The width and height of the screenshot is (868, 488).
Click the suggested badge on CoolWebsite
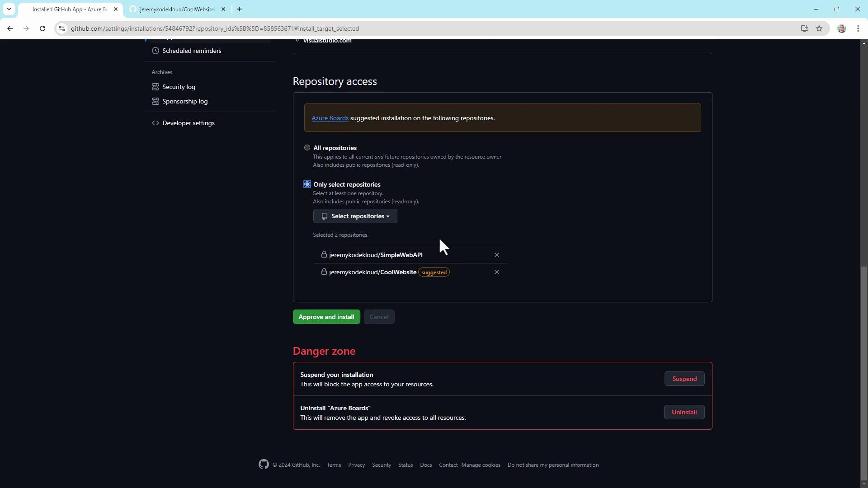pos(434,272)
